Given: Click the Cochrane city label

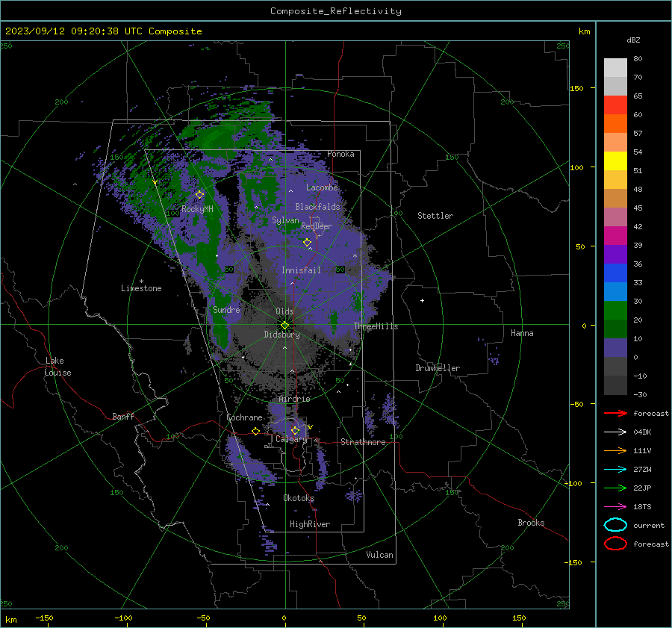Looking at the screenshot, I should [x=244, y=417].
